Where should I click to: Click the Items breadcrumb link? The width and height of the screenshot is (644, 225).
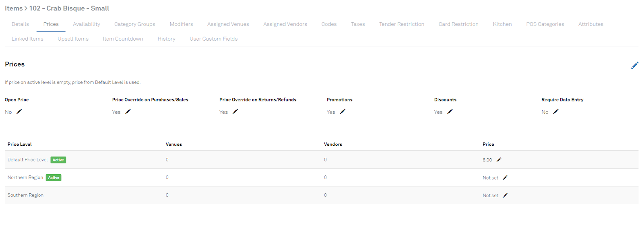(x=14, y=8)
